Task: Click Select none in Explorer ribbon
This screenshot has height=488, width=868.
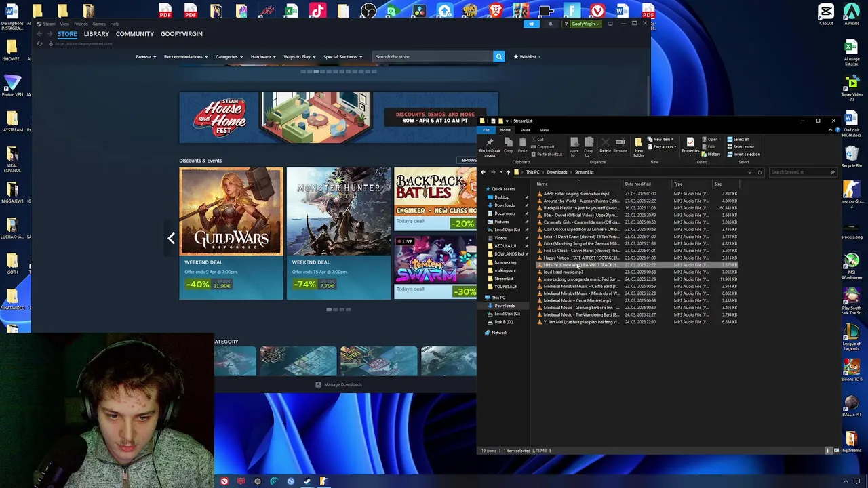Action: point(740,146)
